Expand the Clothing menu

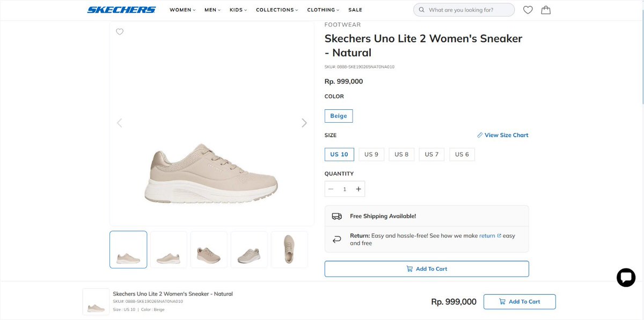[323, 10]
